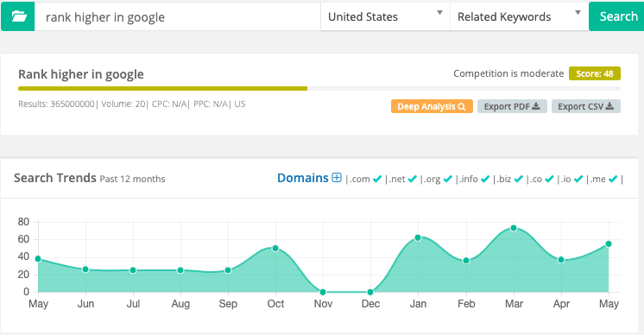Click the Apr data point on chart

click(561, 260)
